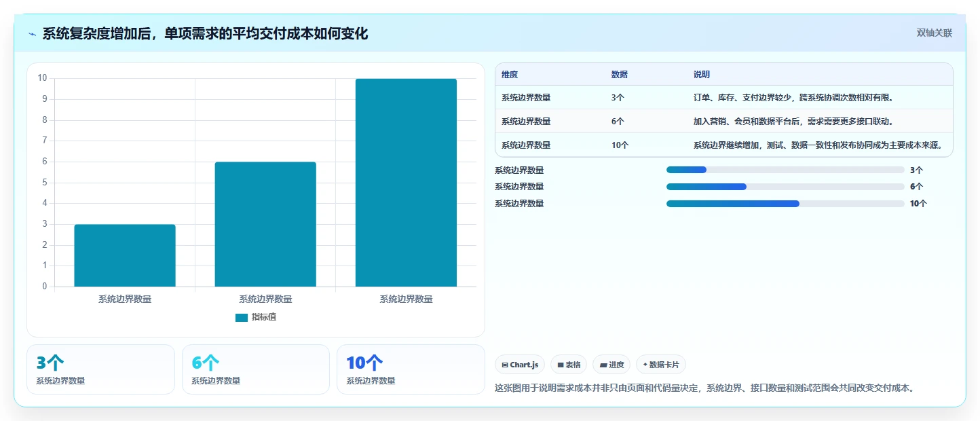
Task: Select the 数据卡片 tag chip
Action: pyautogui.click(x=661, y=365)
